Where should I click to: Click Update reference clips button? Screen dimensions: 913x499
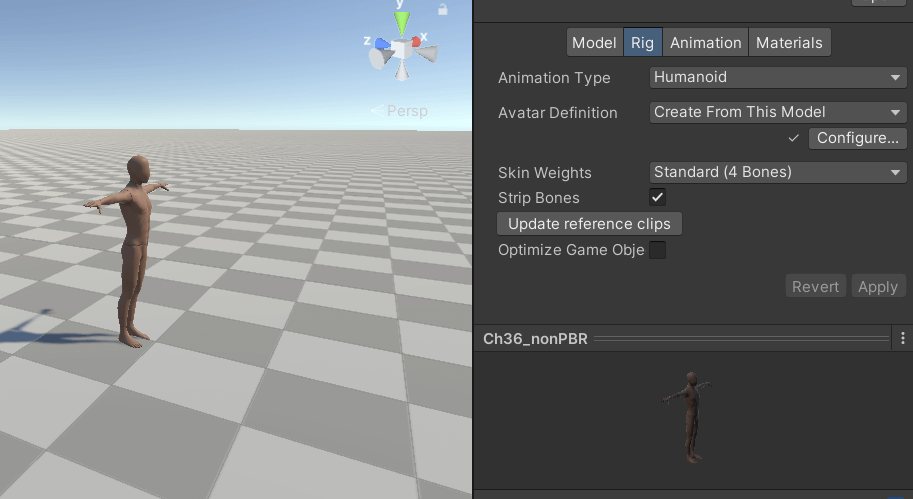coord(589,224)
